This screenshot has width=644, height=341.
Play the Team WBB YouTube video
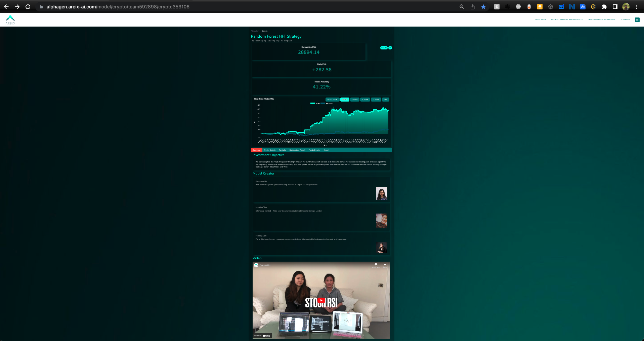(321, 300)
